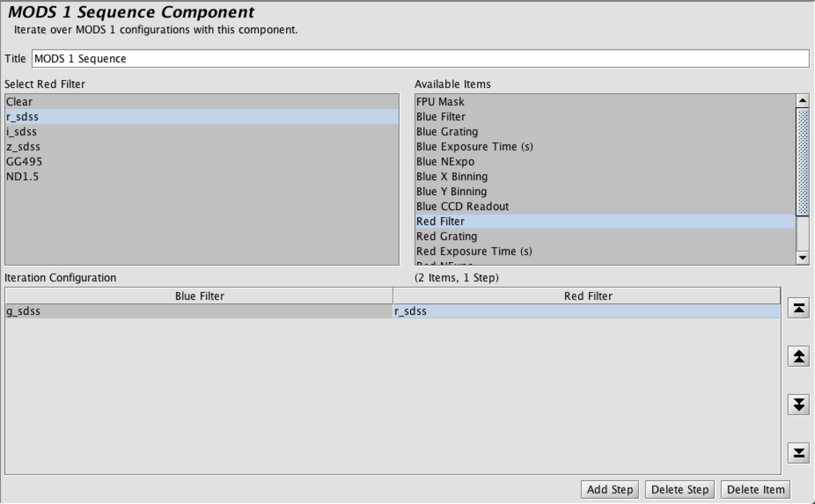Select z_sdss in the filter list
This screenshot has width=815, height=504.
pyautogui.click(x=202, y=146)
